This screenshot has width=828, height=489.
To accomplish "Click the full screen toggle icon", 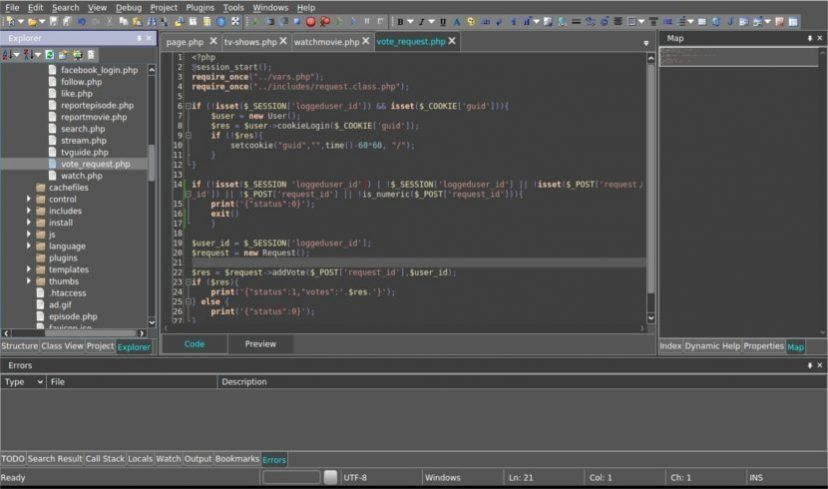I will pos(235,22).
